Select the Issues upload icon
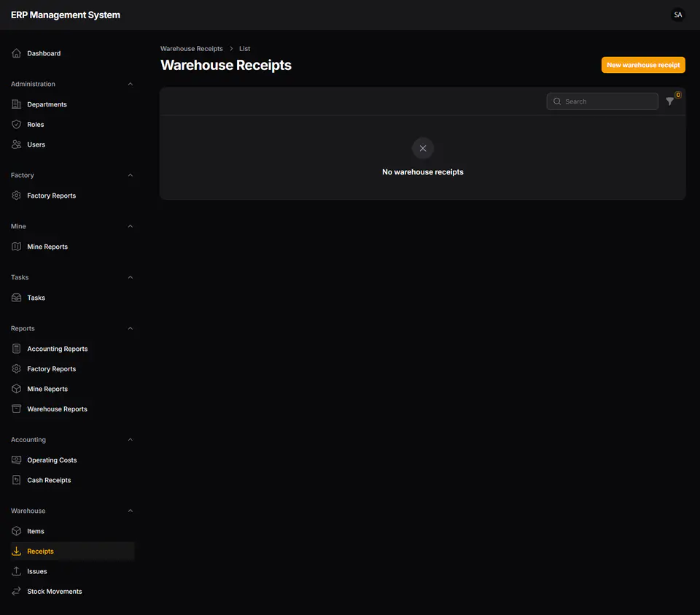This screenshot has width=700, height=615. point(17,570)
